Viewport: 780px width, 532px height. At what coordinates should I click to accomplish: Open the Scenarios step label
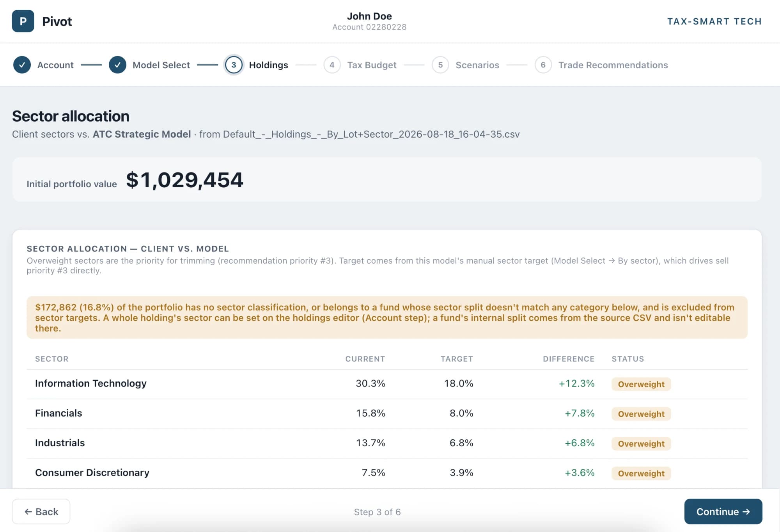(x=477, y=65)
